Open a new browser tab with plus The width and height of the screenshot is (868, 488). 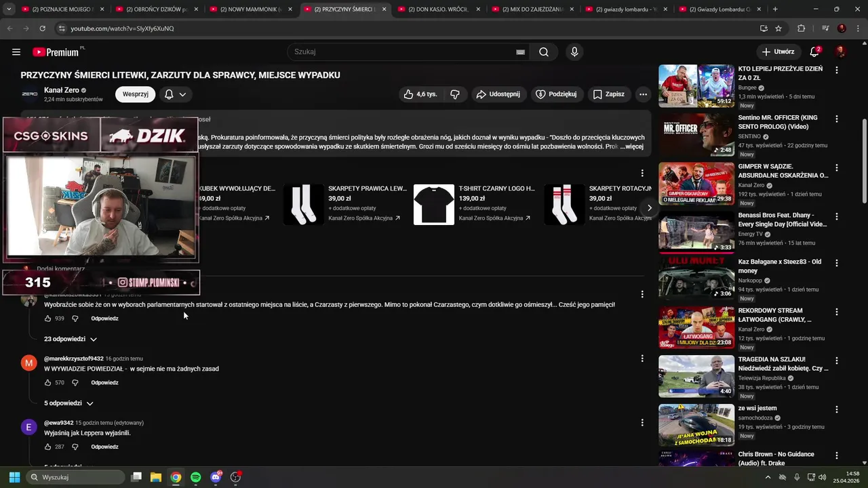pyautogui.click(x=775, y=9)
